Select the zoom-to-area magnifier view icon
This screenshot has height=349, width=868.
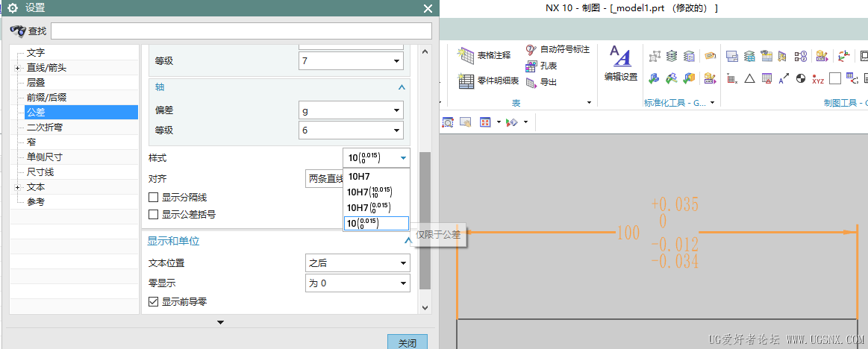448,122
